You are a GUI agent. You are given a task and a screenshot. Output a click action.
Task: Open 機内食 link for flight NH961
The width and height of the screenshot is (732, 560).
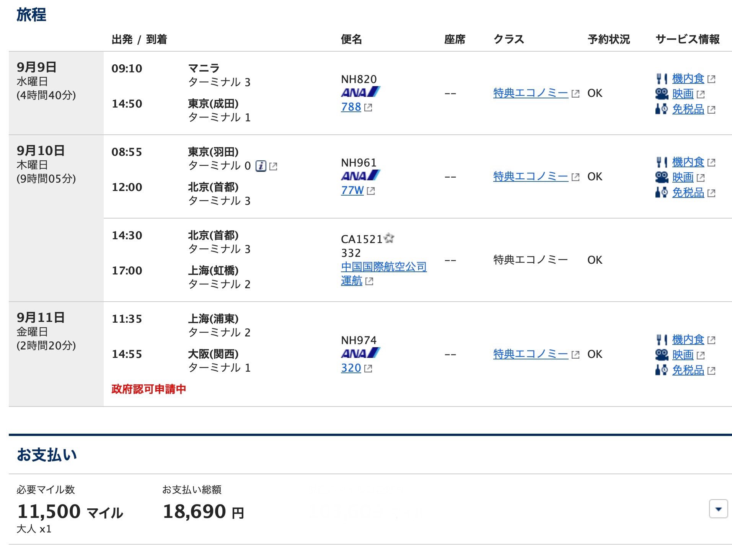pyautogui.click(x=688, y=162)
